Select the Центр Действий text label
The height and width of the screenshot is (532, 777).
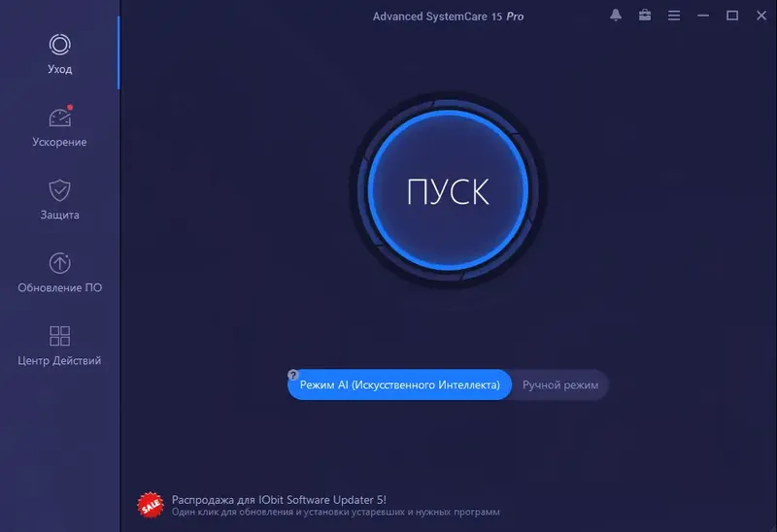(59, 360)
